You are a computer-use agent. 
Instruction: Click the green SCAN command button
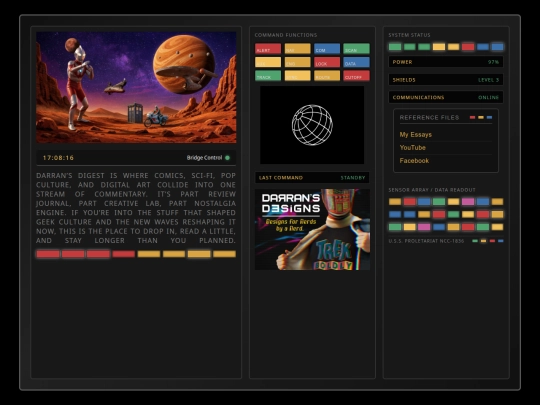(x=356, y=49)
